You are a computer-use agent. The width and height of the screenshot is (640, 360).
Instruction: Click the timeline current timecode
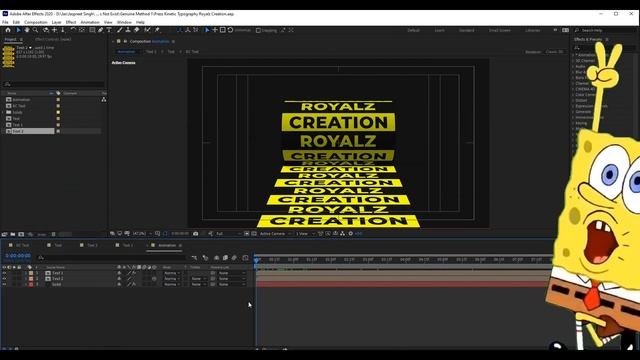coord(18,256)
